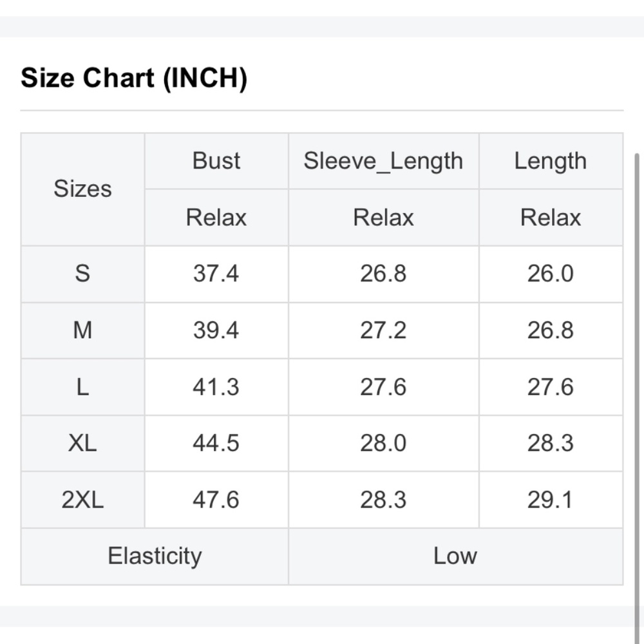Image resolution: width=644 pixels, height=644 pixels.
Task: Select the S size row label
Action: tap(82, 274)
